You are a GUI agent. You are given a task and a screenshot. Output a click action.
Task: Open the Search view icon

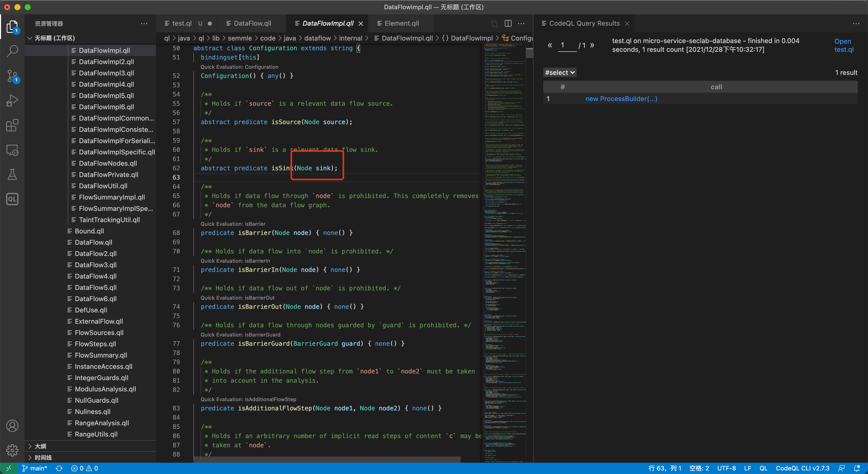(12, 51)
